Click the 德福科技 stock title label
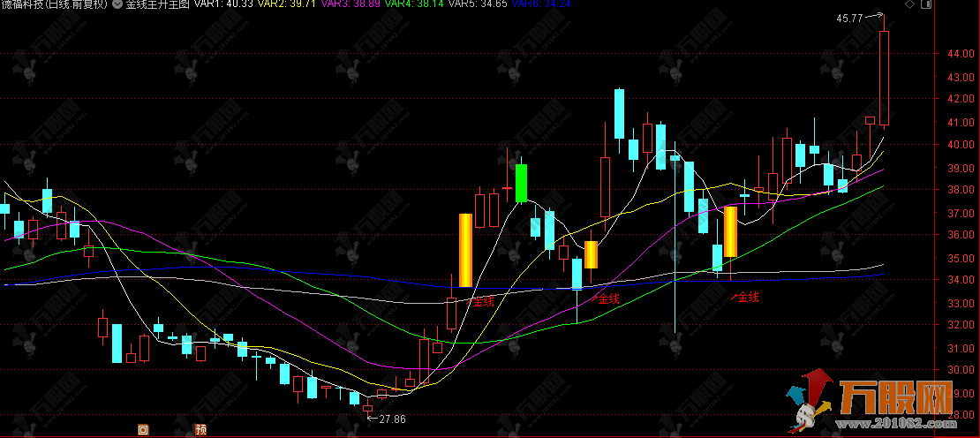Viewport: 980px width, 438px height. point(55,5)
